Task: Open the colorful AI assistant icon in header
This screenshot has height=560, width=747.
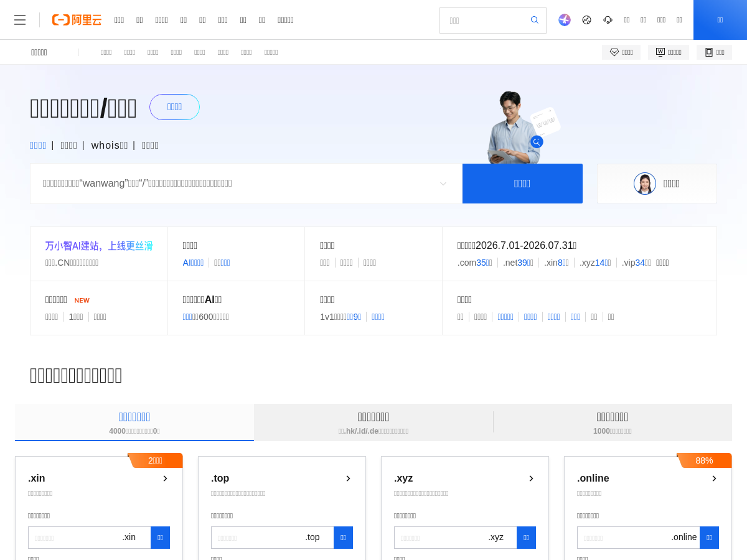Action: click(x=565, y=20)
